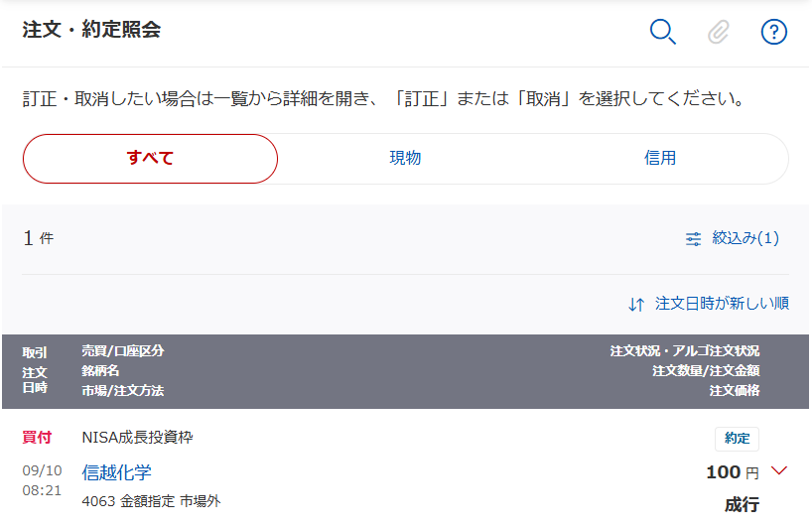
Task: Click the 4063 金額指定 市場外 line
Action: pos(151,501)
